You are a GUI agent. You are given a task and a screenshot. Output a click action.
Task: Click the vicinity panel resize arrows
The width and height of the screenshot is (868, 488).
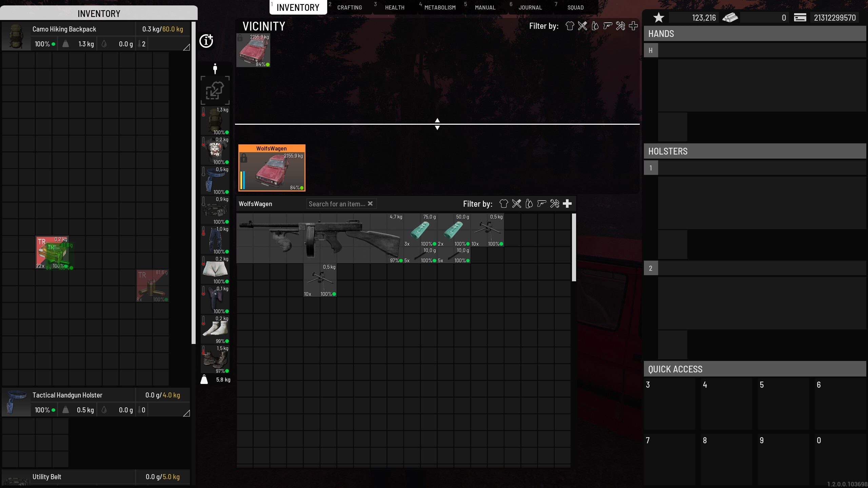437,124
